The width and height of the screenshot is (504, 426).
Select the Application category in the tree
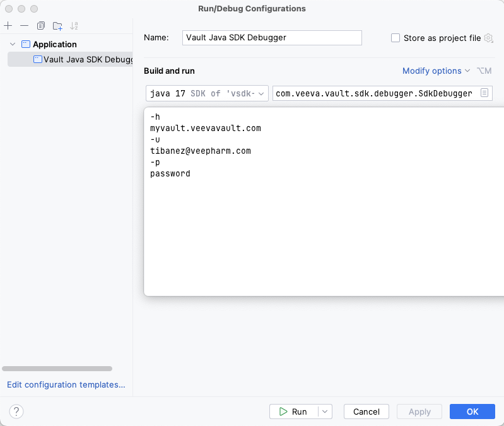(54, 44)
